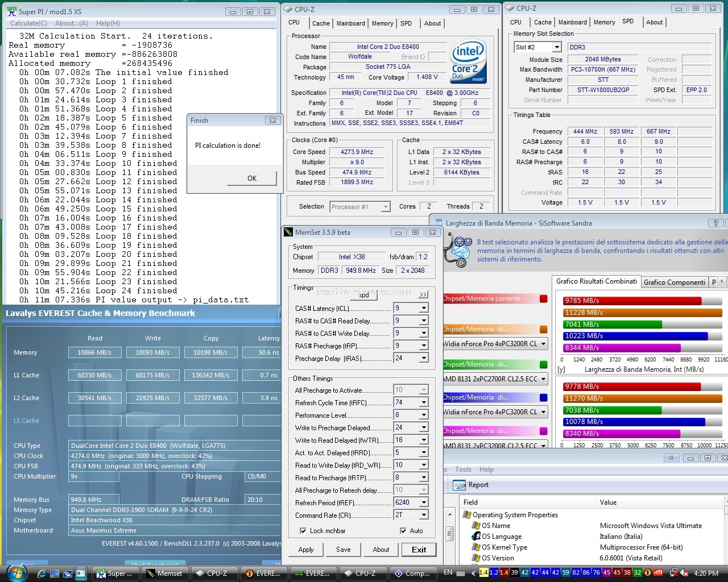
Task: Switch to Memory tab in SPD CPU-Z window
Action: 604,22
